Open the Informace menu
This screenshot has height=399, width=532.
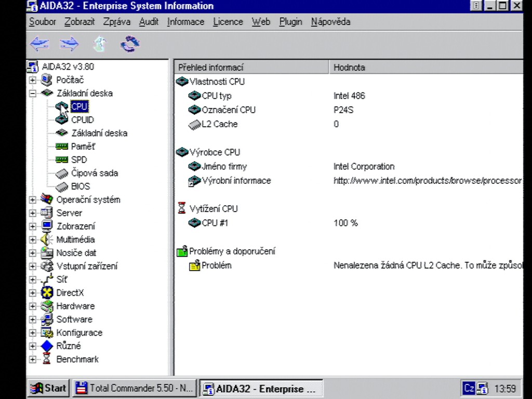(185, 22)
